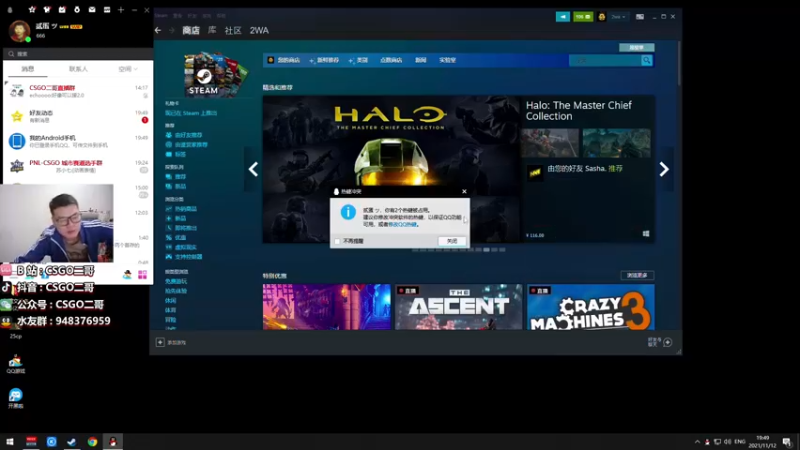Click the QQ plus add icon

point(121,10)
